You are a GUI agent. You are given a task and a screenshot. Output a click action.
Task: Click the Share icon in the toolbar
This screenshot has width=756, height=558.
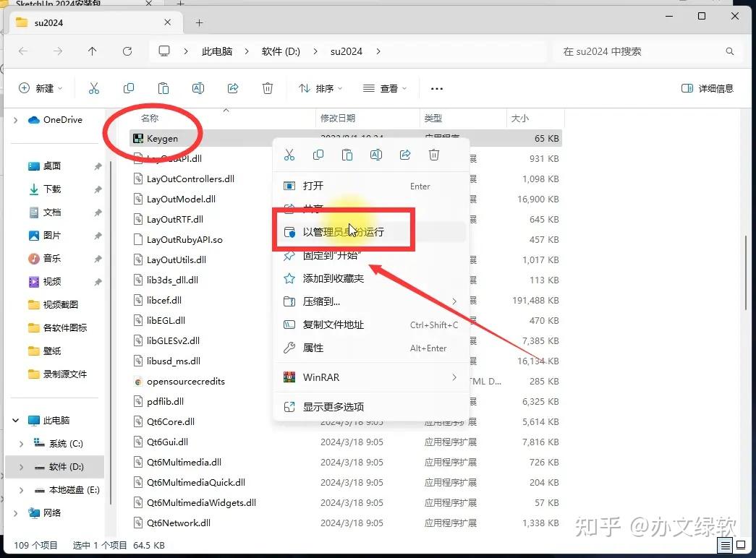point(233,88)
